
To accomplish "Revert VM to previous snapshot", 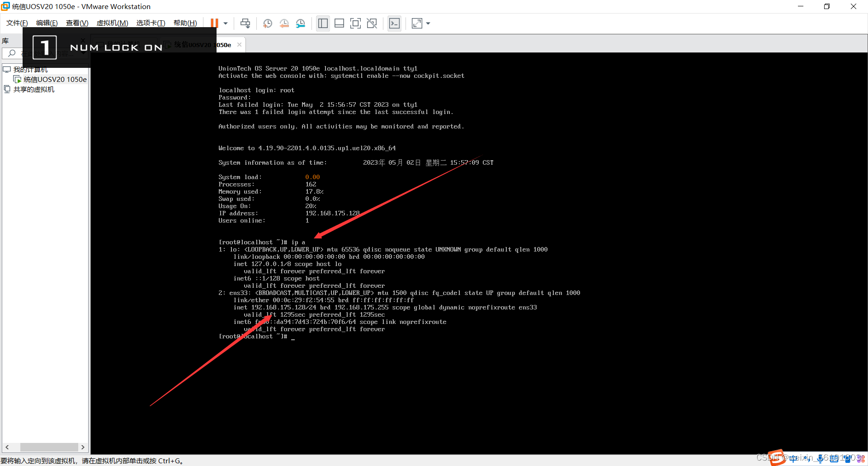I will click(284, 23).
